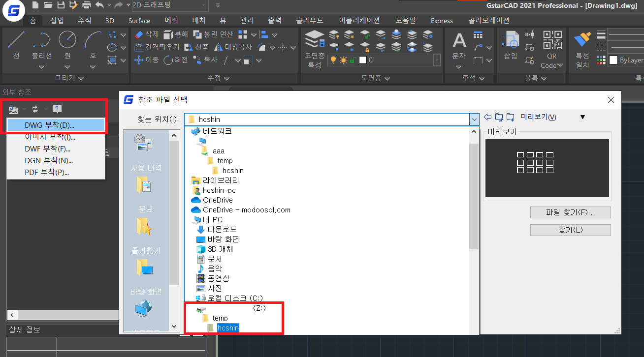Screen dimensions: 644x357
Task: Toggle the layer on/off lightbulb icon
Action: point(333,60)
